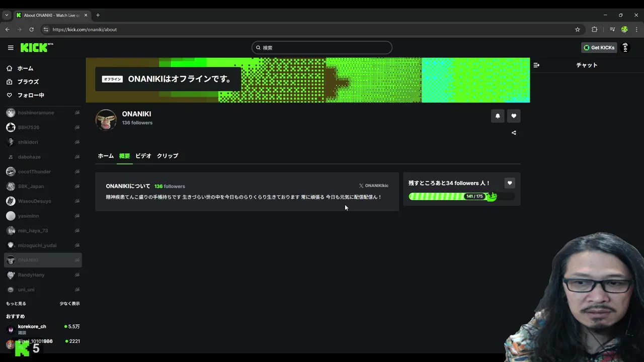
Task: Open the user profile avatar menu
Action: click(625, 48)
